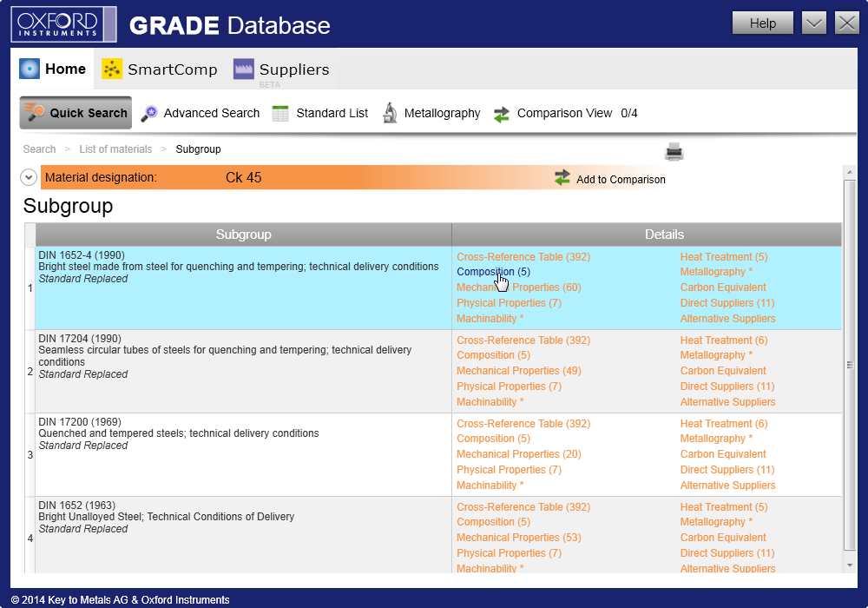Viewport: 868px width, 608px height.
Task: Open Machinability for DIN 1652-4 (1990)
Action: (490, 318)
